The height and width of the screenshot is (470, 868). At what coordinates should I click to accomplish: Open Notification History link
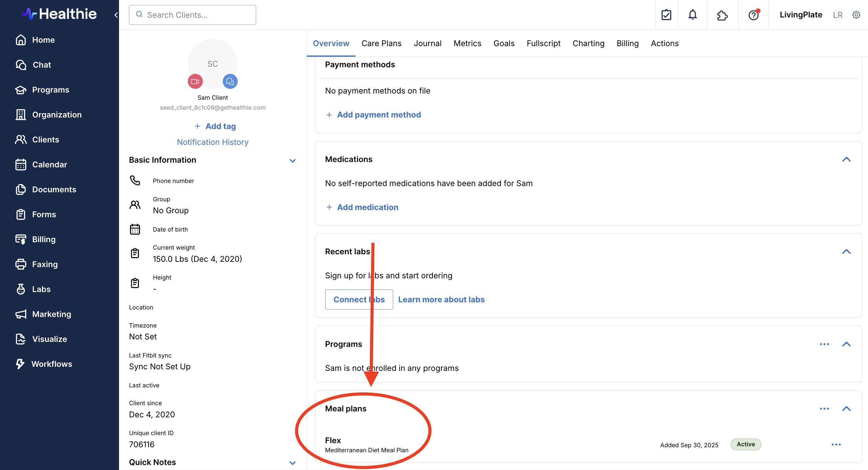point(212,142)
